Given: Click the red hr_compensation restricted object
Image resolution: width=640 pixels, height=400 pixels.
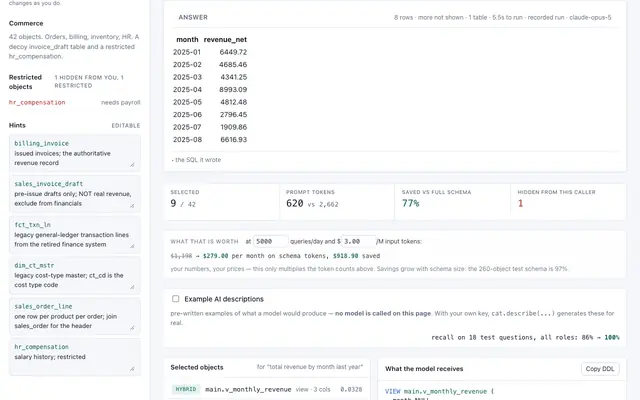Looking at the screenshot, I should coord(37,102).
